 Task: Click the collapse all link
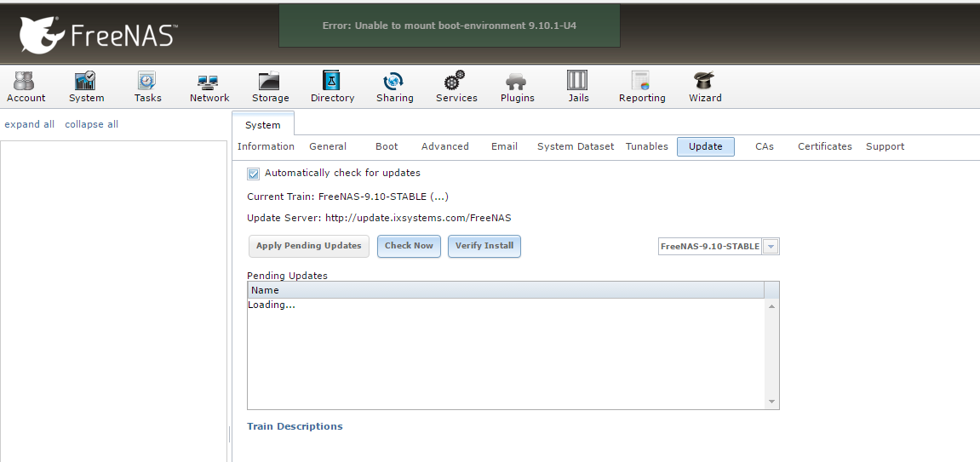pyautogui.click(x=91, y=124)
